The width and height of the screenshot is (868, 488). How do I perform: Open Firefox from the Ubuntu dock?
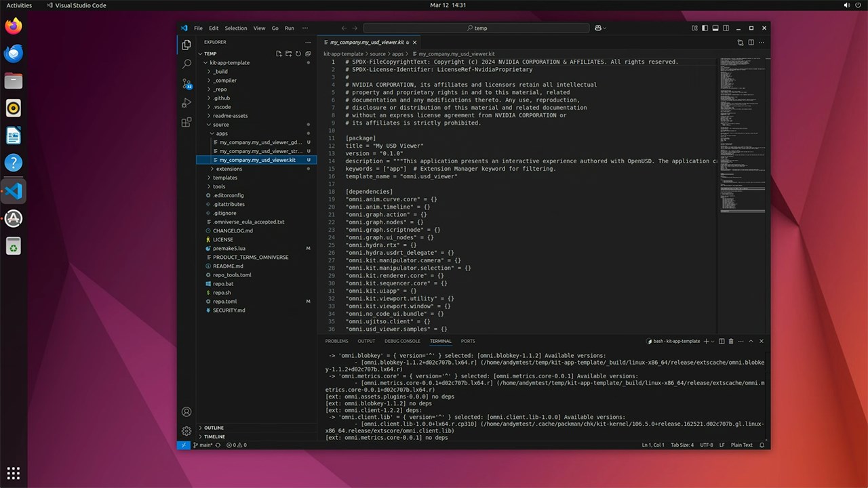pyautogui.click(x=14, y=26)
